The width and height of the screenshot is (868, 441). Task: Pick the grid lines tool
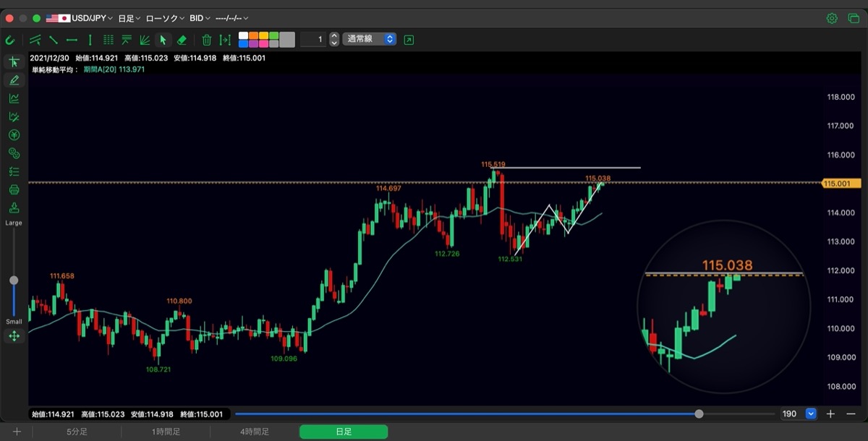pos(109,40)
